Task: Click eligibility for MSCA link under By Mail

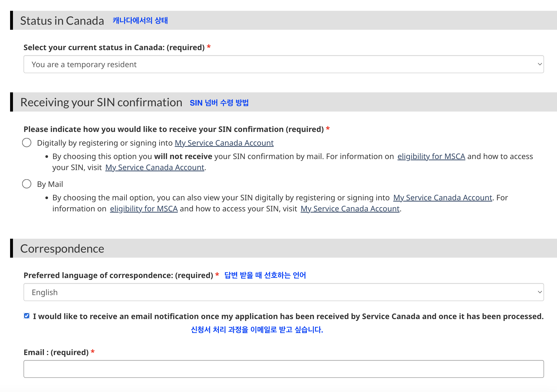Action: (144, 209)
